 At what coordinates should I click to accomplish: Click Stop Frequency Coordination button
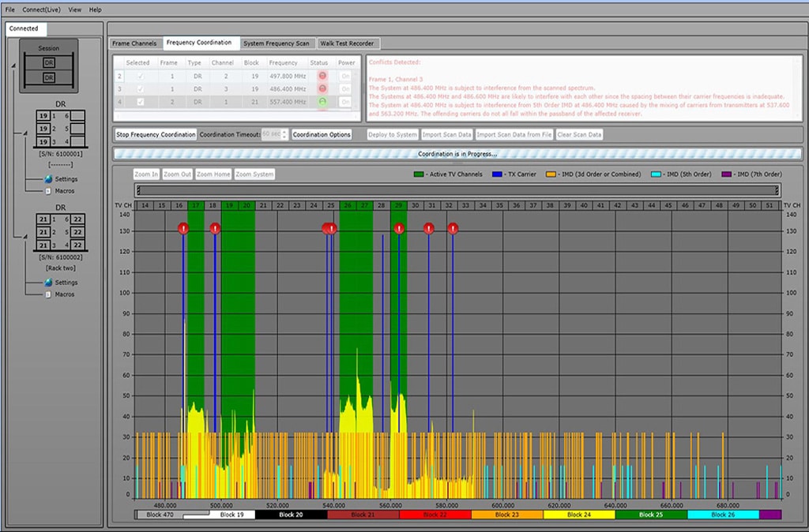(x=156, y=134)
